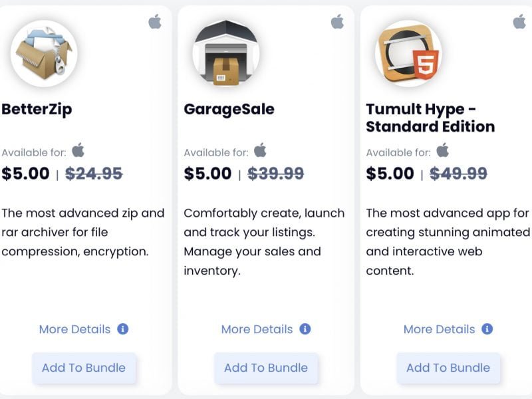The height and width of the screenshot is (399, 532).
Task: Open More Details for Tumult Hype
Action: point(439,329)
